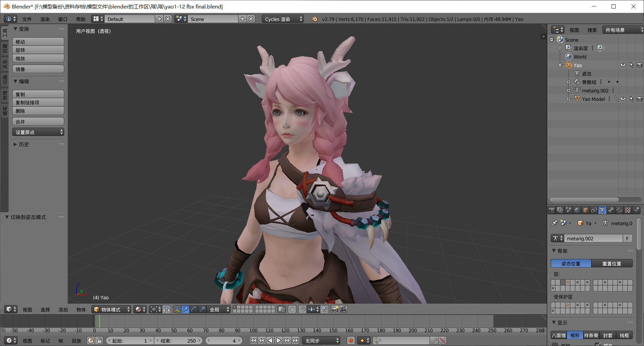This screenshot has width=644, height=346.
Task: Click the 结束 end frame field
Action: (179, 341)
